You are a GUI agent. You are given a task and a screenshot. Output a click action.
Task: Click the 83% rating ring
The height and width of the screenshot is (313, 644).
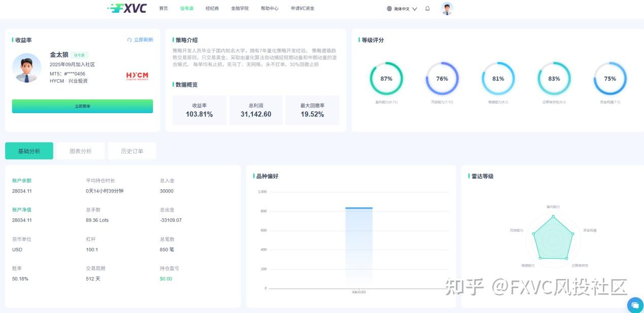coord(554,79)
